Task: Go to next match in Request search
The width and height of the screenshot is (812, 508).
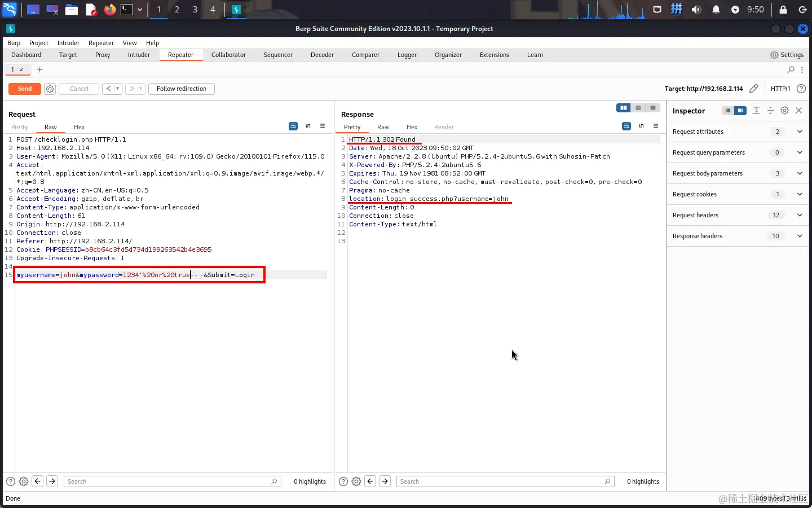Action: (x=52, y=481)
